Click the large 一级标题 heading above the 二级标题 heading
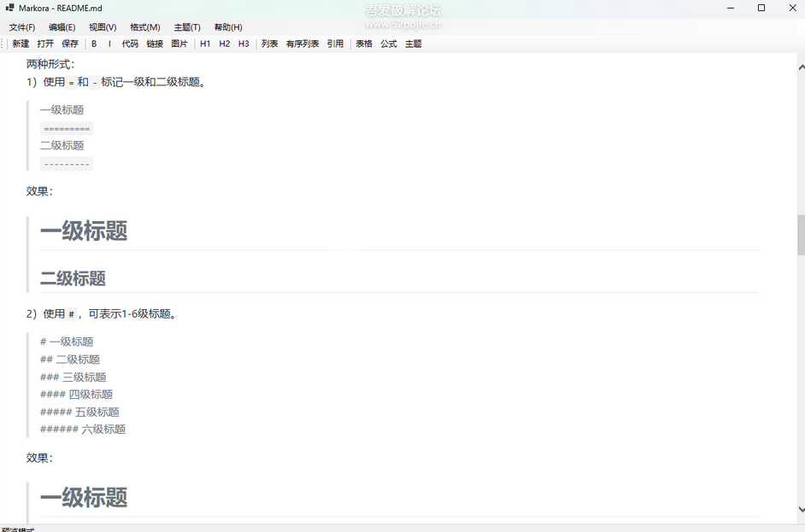805x532 pixels. pos(84,231)
